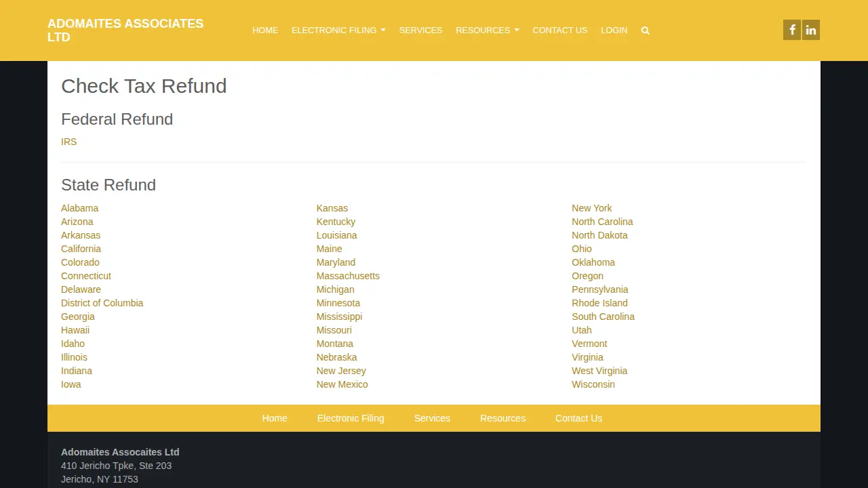Screen dimensions: 868x488
Task: Choose New Mexico from the state list
Action: 342,384
